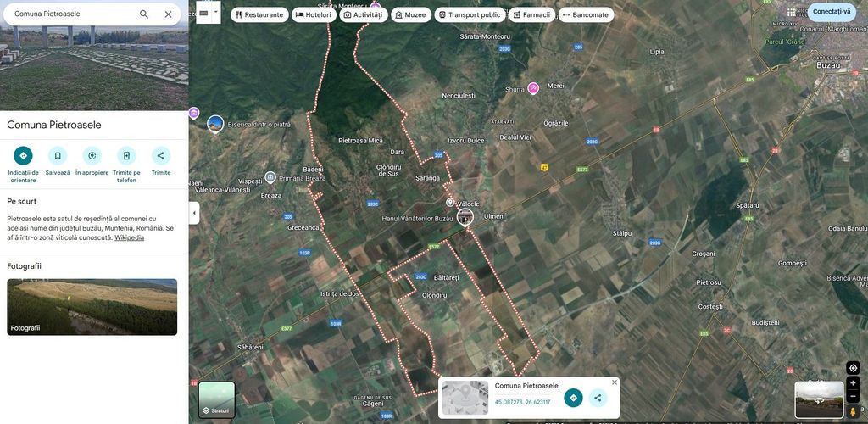The width and height of the screenshot is (868, 424).
Task: Share place using sidebar Trimite icon
Action: pos(161,156)
